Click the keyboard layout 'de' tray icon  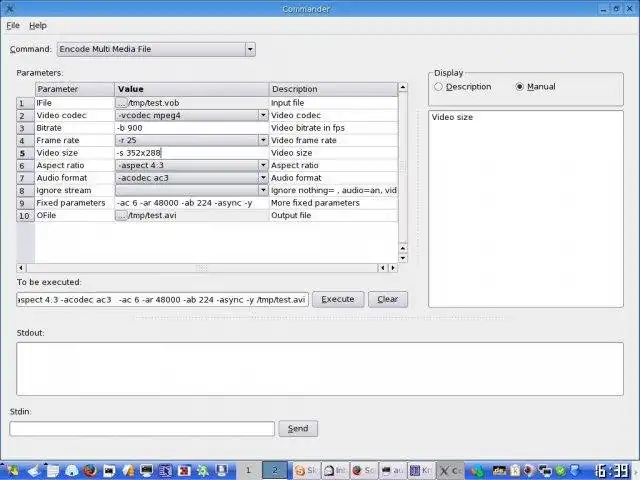point(500,470)
